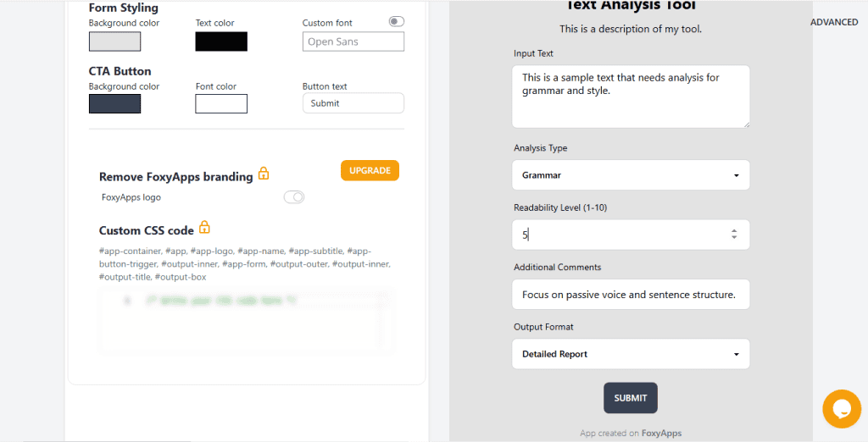Toggle the FoxyApps logo switch

pyautogui.click(x=294, y=197)
